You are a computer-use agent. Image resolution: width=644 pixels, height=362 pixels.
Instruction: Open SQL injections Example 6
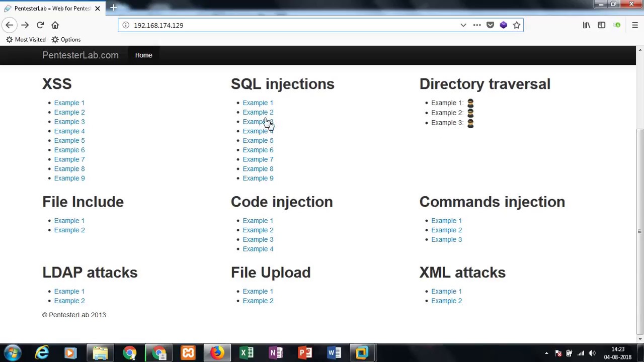pyautogui.click(x=258, y=150)
